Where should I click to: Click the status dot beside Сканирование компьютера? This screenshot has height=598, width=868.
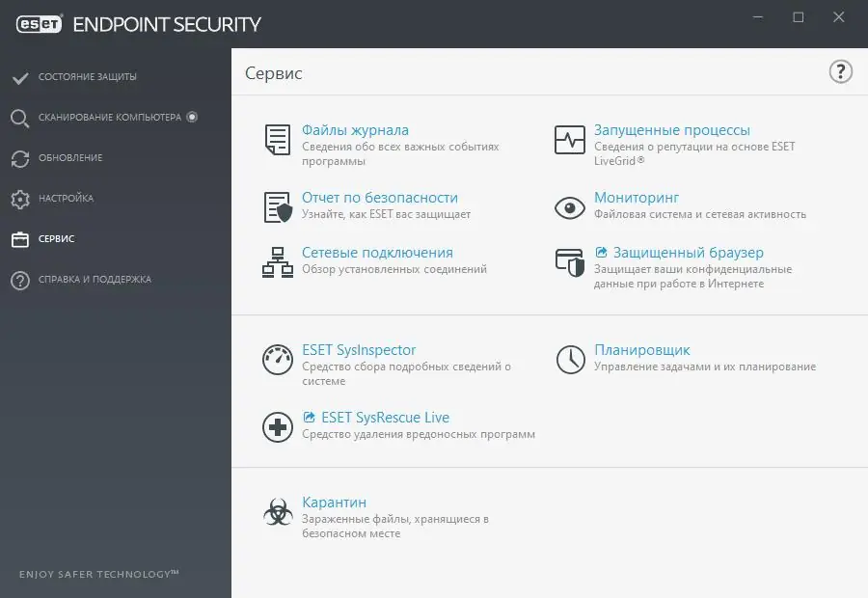pos(191,115)
